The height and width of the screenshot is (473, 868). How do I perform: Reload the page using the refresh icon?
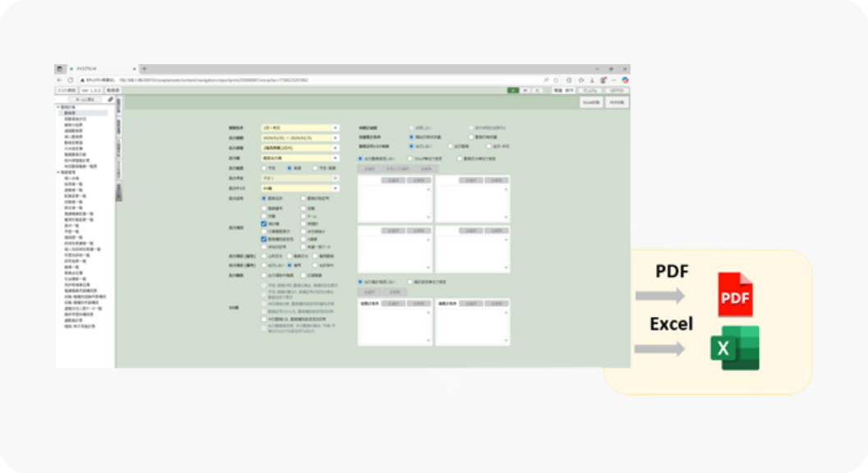[x=71, y=80]
